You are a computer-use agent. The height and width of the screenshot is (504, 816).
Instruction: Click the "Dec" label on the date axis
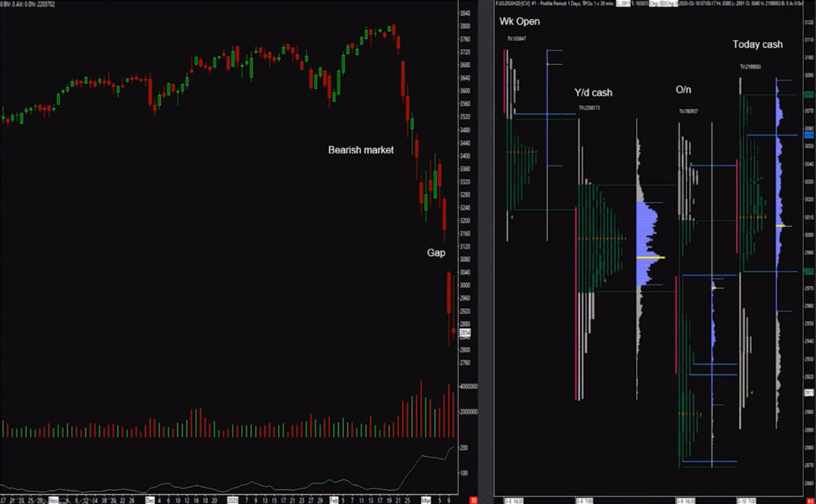150,500
